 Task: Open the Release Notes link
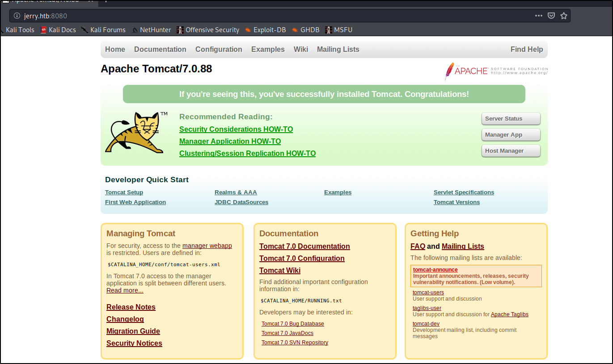(x=131, y=307)
